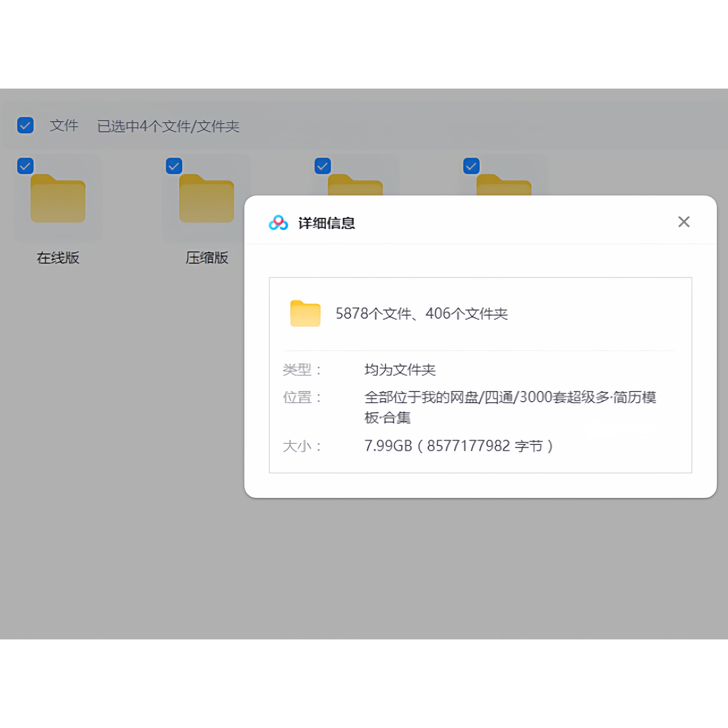Click the 压缩版 folder name label
The height and width of the screenshot is (728, 728).
tap(206, 258)
